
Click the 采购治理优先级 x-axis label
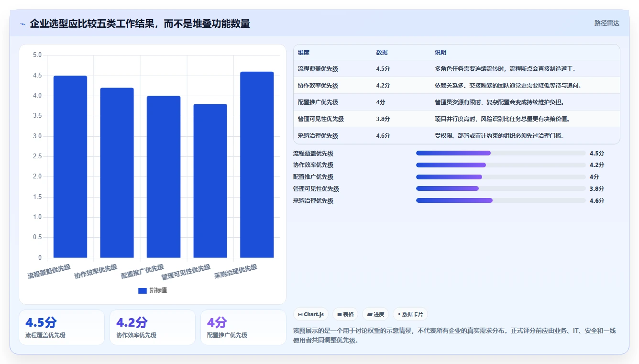pyautogui.click(x=236, y=272)
